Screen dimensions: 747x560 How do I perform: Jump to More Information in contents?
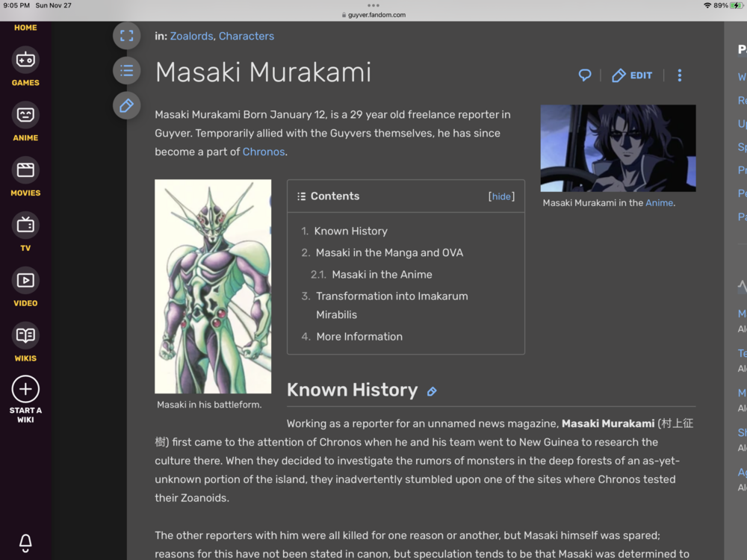359,337
